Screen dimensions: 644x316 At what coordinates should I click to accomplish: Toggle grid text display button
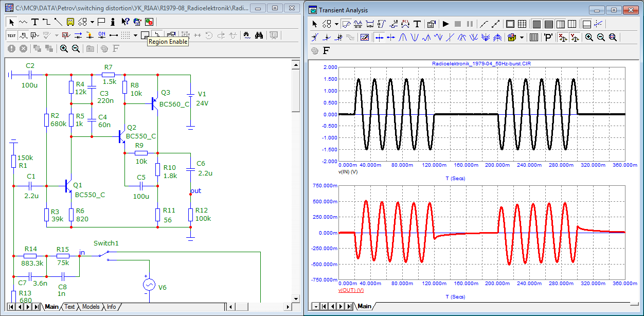pyautogui.click(x=11, y=36)
